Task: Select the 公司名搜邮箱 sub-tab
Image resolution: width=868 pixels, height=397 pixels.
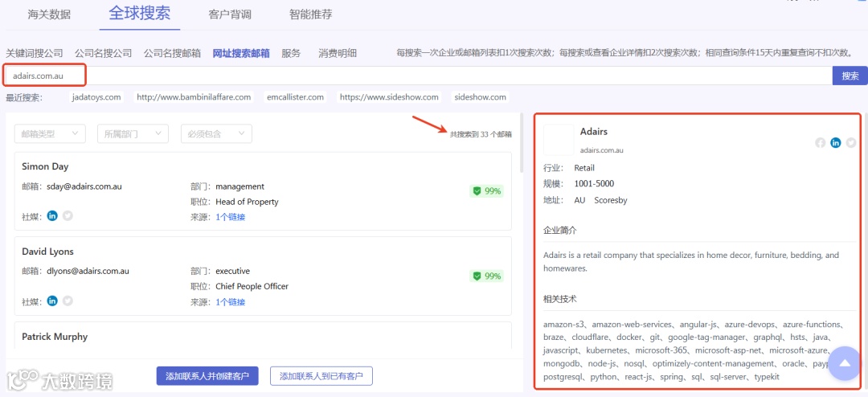Action: [x=172, y=53]
